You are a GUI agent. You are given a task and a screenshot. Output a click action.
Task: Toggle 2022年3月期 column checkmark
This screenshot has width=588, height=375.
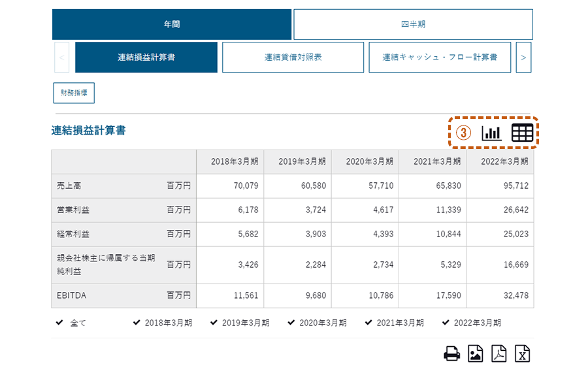tap(446, 323)
